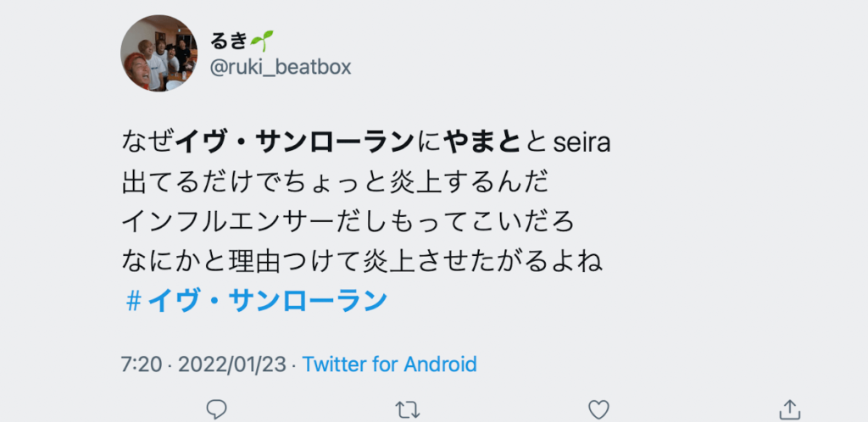
Task: Click なぜ at the tweet's start
Action: 147,144
